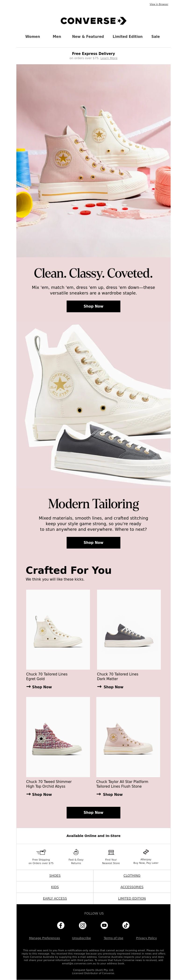Viewport: 187px width, 980px height.
Task: Open the View in Browser link
Action: coord(159,4)
